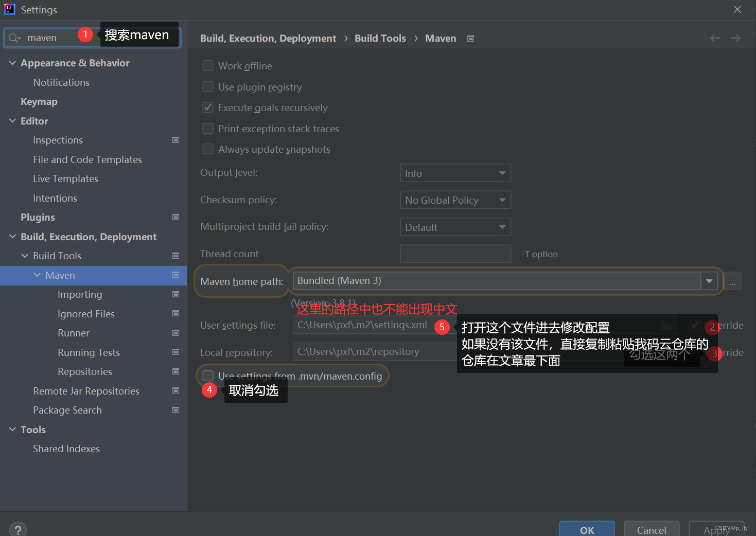The width and height of the screenshot is (756, 536).
Task: Click the search magnifier icon in settings
Action: [x=14, y=38]
